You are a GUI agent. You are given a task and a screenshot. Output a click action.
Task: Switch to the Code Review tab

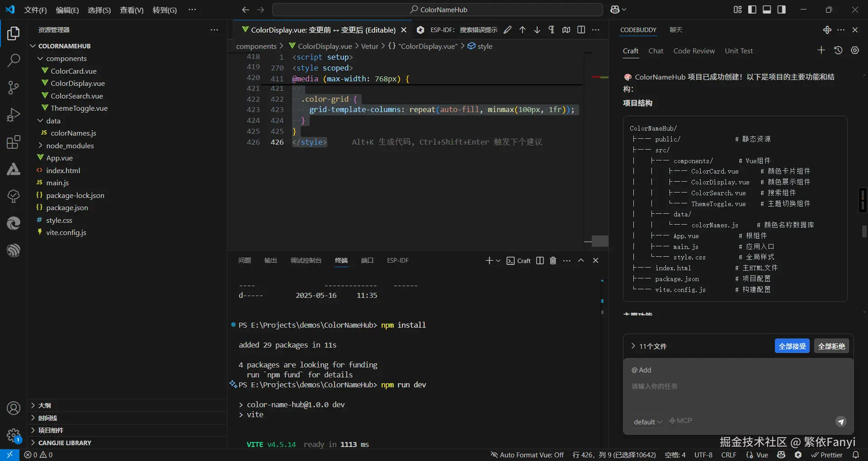[x=694, y=51]
